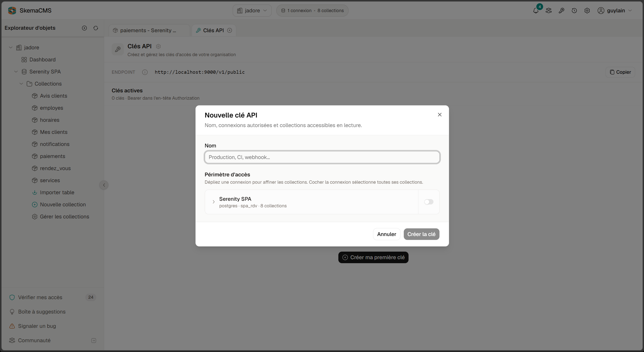The image size is (644, 352).
Task: Click the employes collection cube icon
Action: 35,108
